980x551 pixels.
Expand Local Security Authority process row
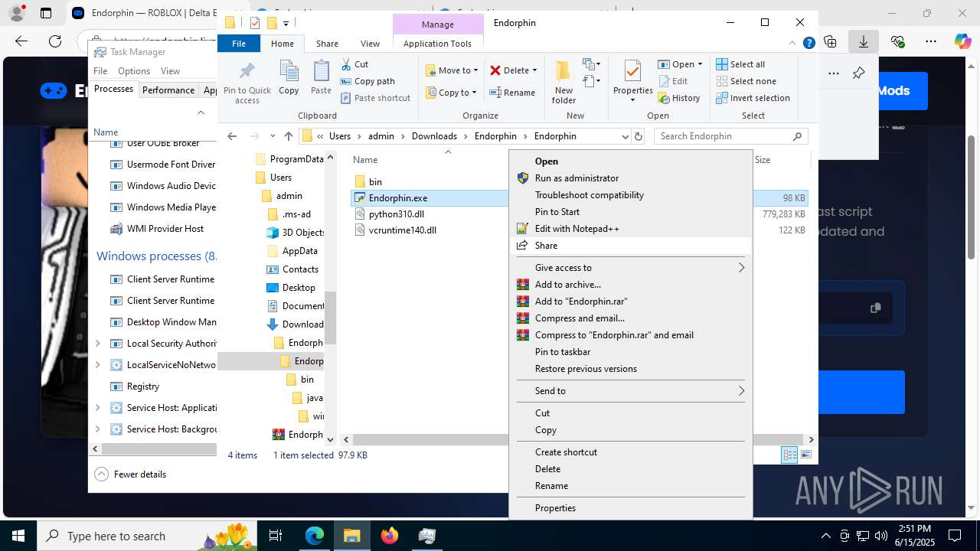tap(97, 344)
